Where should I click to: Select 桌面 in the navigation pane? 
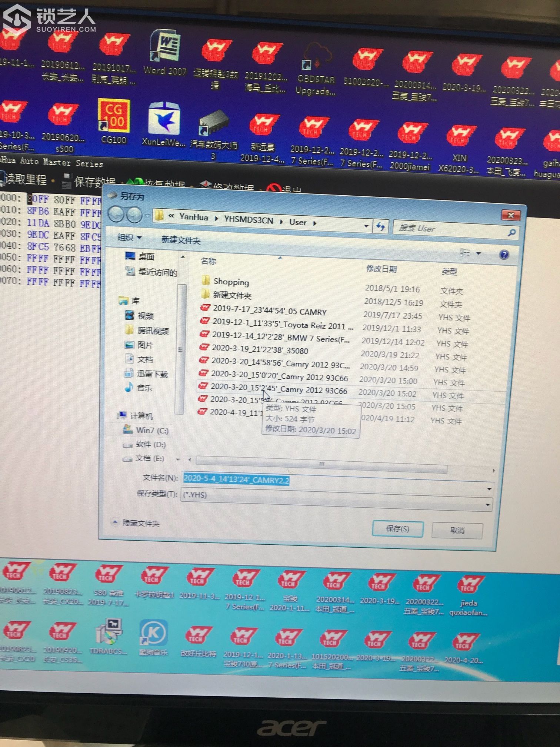tap(140, 256)
